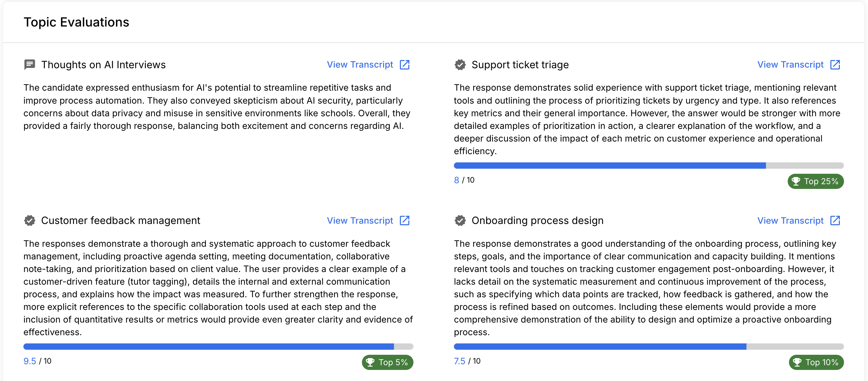The height and width of the screenshot is (381, 868).
Task: Click the 9.5 / 10 score text
Action: tap(37, 361)
